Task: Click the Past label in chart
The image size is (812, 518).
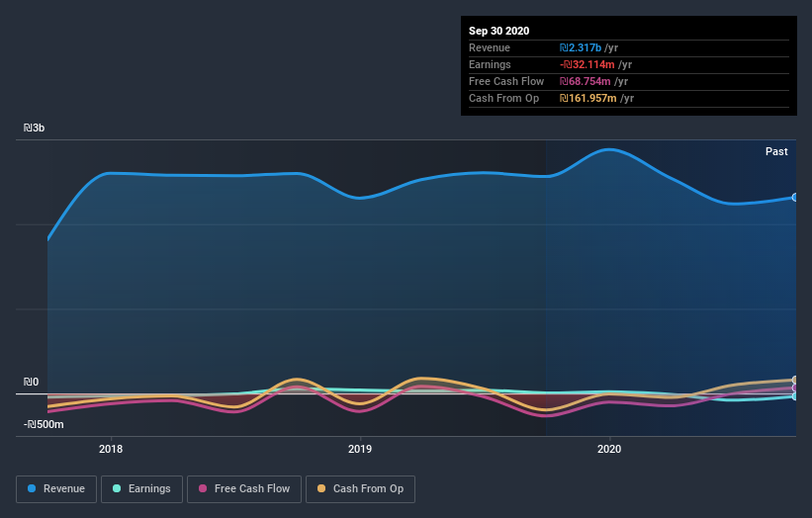Action: pos(776,151)
